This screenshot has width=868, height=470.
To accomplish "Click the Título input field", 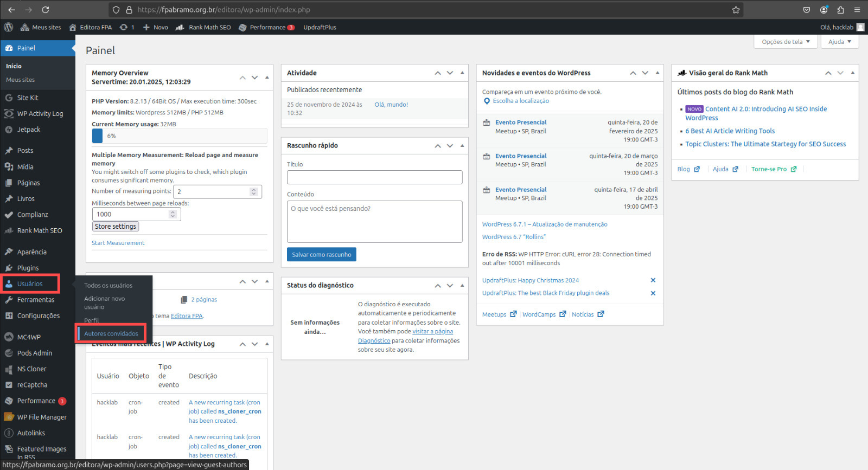I will pos(374,177).
